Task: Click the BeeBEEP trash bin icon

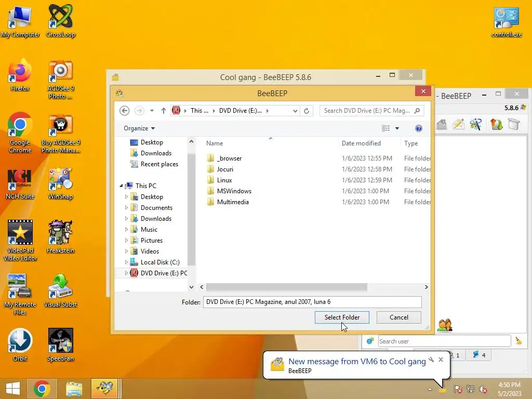Action: pyautogui.click(x=514, y=124)
